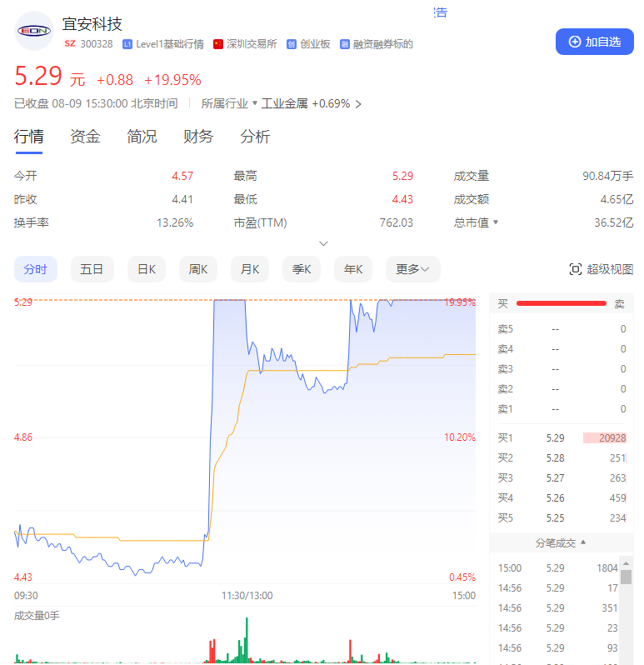Click the 买1 5.29 order row
The height and width of the screenshot is (665, 644).
pyautogui.click(x=562, y=438)
